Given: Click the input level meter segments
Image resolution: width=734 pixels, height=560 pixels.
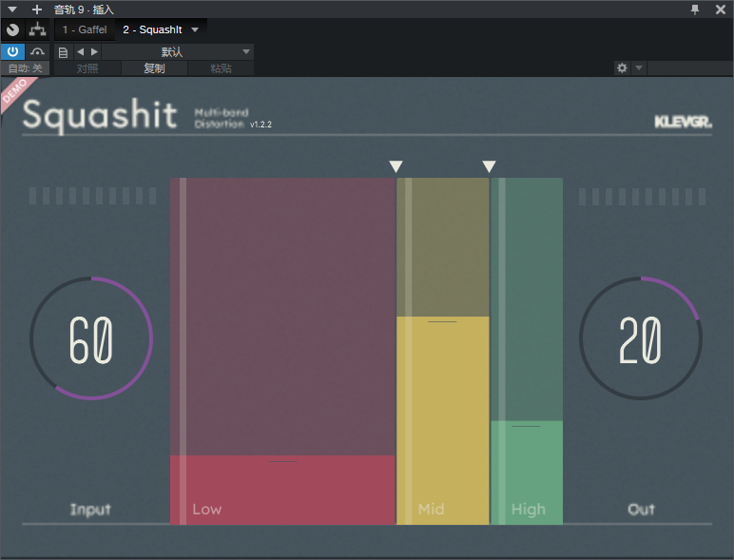Looking at the screenshot, I should (x=92, y=196).
